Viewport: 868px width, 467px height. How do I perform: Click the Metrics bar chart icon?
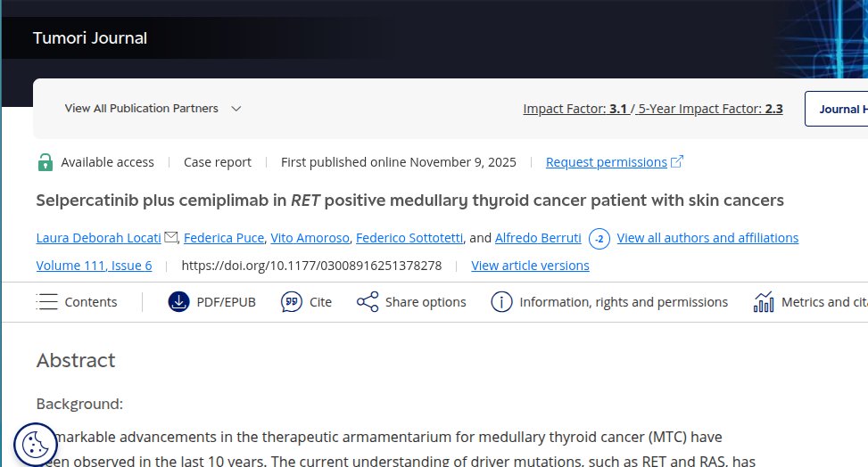click(764, 302)
